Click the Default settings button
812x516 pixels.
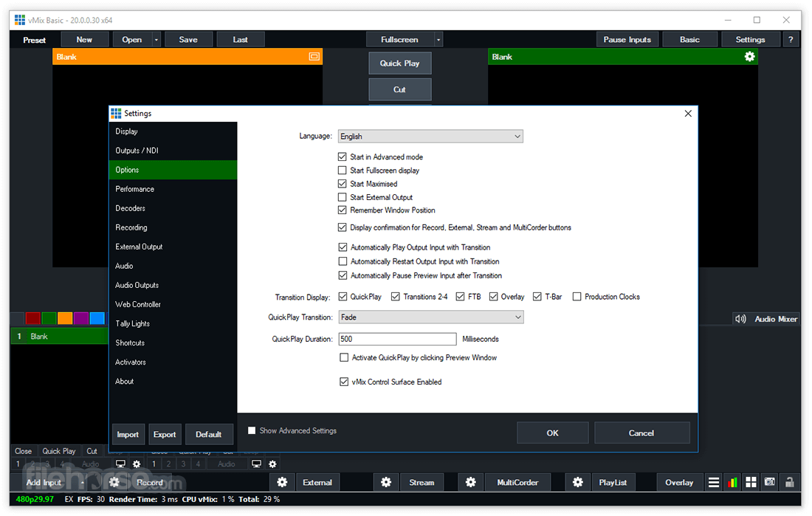pyautogui.click(x=209, y=434)
